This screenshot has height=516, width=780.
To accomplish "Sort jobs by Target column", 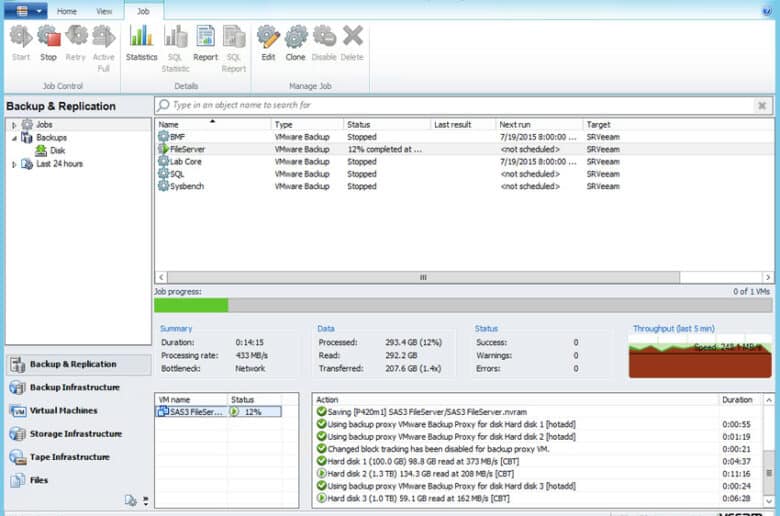I will click(x=678, y=124).
